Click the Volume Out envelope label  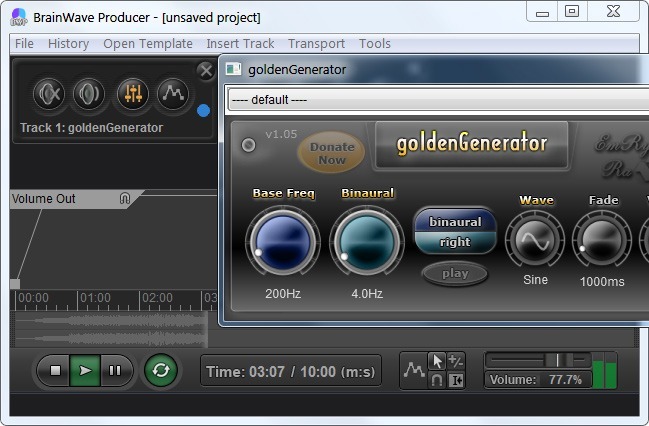point(43,199)
